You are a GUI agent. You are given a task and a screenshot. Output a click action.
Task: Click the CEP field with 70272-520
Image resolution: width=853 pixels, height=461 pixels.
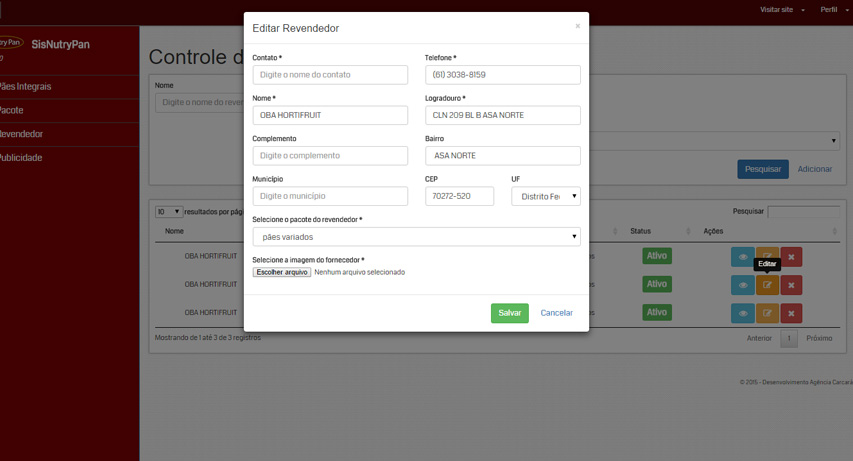tap(459, 196)
